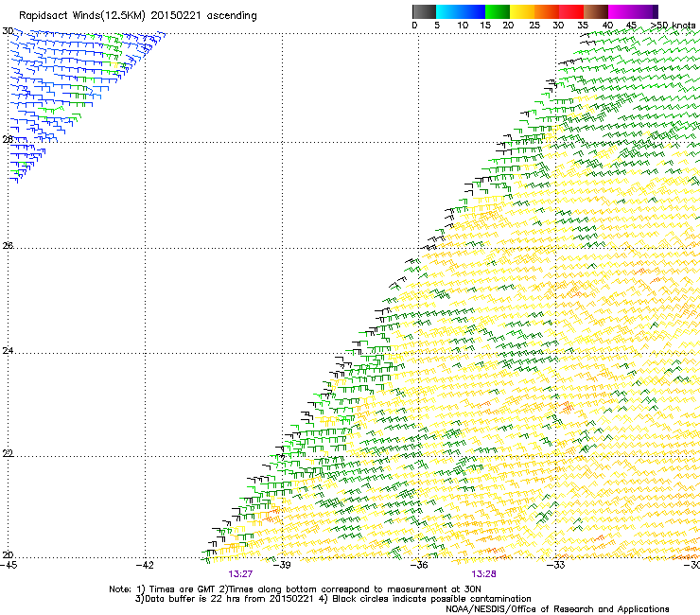Screen dimensions: 700x615
Task: Click the latitude '20' label on left axis
Action: (8, 555)
